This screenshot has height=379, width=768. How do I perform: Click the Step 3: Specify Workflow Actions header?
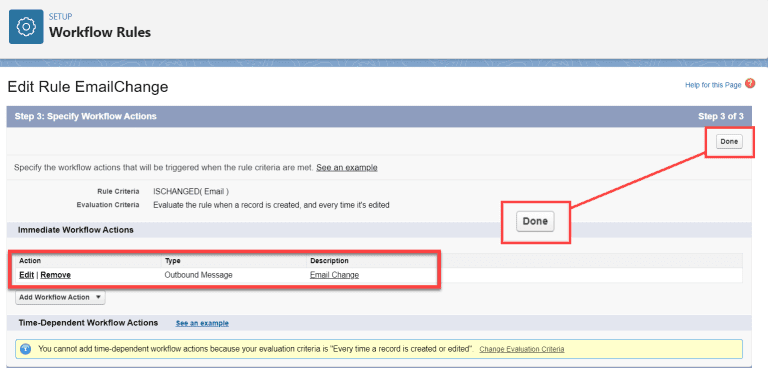85,117
